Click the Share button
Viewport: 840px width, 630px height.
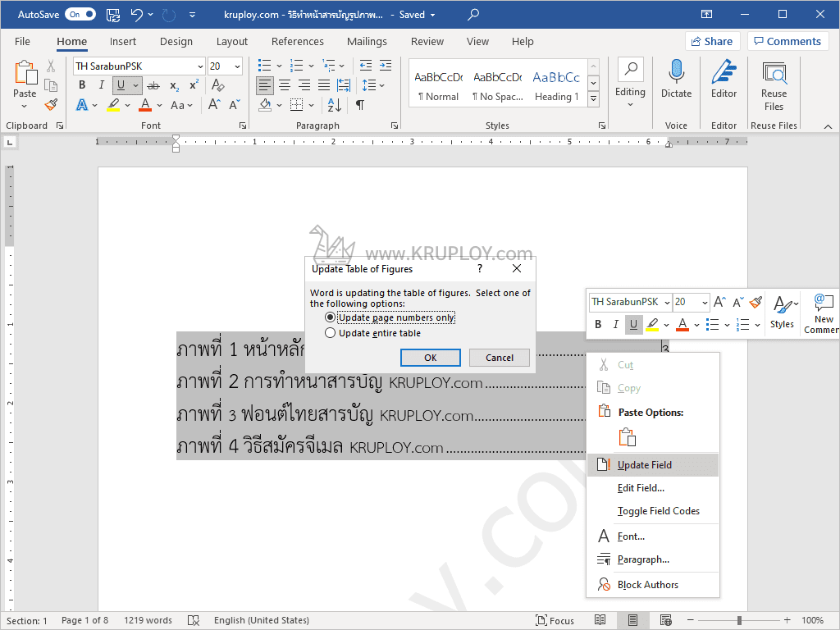pos(712,41)
